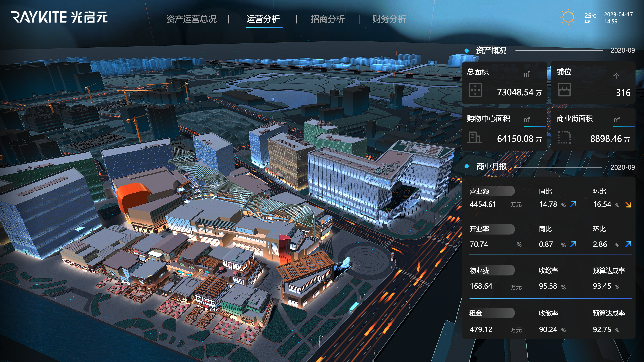Click the sun weather icon
The image size is (644, 362).
point(568,17)
